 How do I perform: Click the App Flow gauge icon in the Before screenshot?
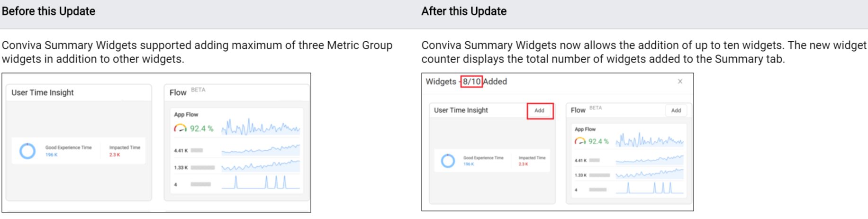180,128
